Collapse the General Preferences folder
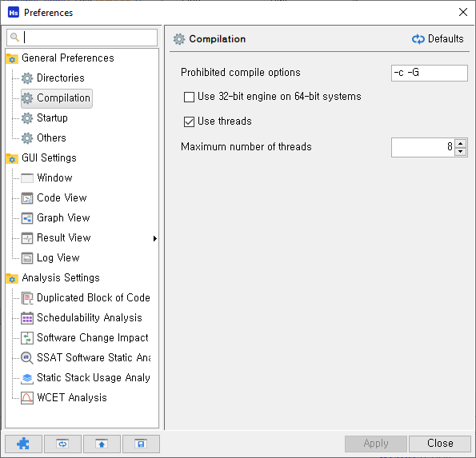This screenshot has width=476, height=458. (12, 58)
